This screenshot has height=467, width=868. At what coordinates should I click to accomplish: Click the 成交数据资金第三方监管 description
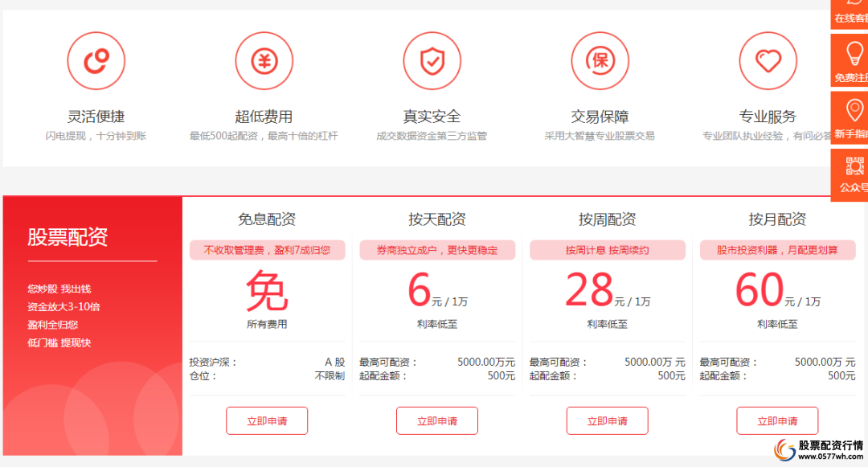coord(432,136)
